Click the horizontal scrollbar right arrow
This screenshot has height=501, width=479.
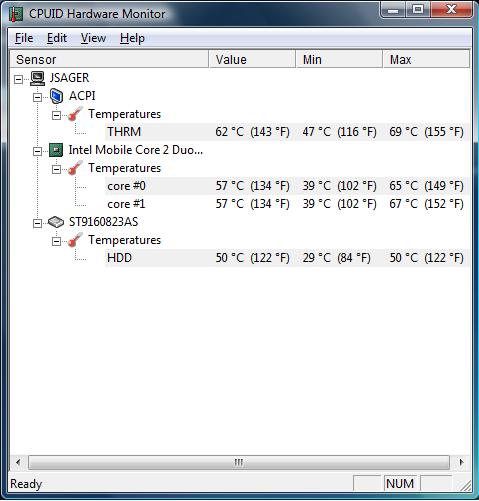point(461,462)
